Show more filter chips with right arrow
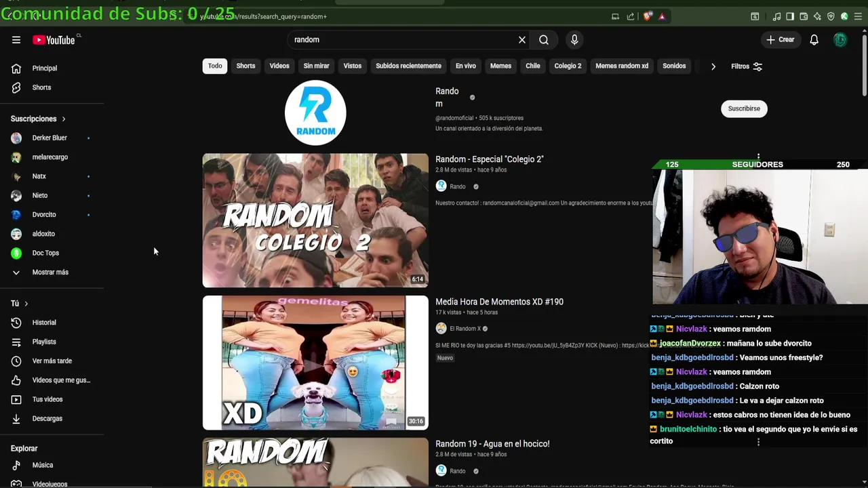Screen dimensions: 868x488 [713, 66]
